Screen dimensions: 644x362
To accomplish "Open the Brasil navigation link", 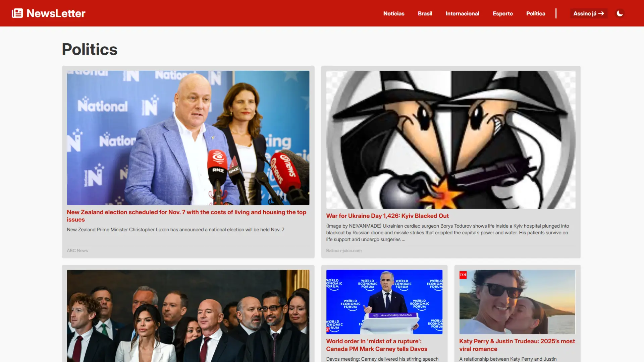I will pos(425,13).
